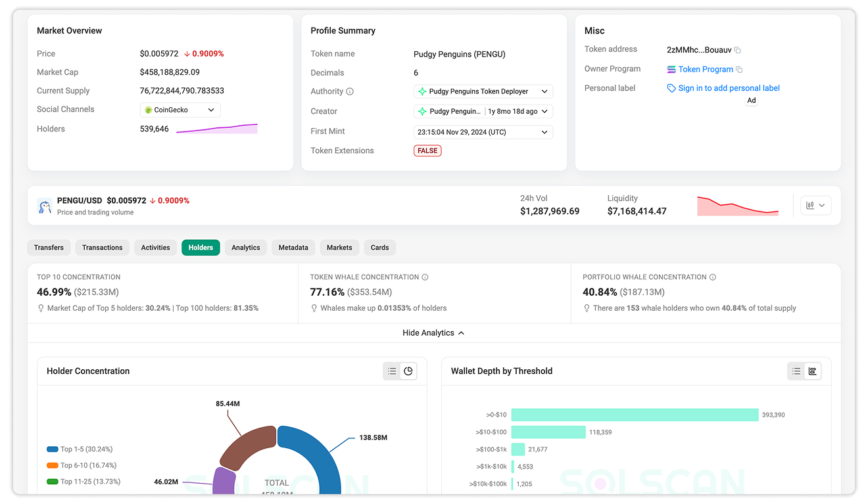Switch Wallet Depth to bar chart view
Viewport: 868px width, 504px height.
coord(813,371)
